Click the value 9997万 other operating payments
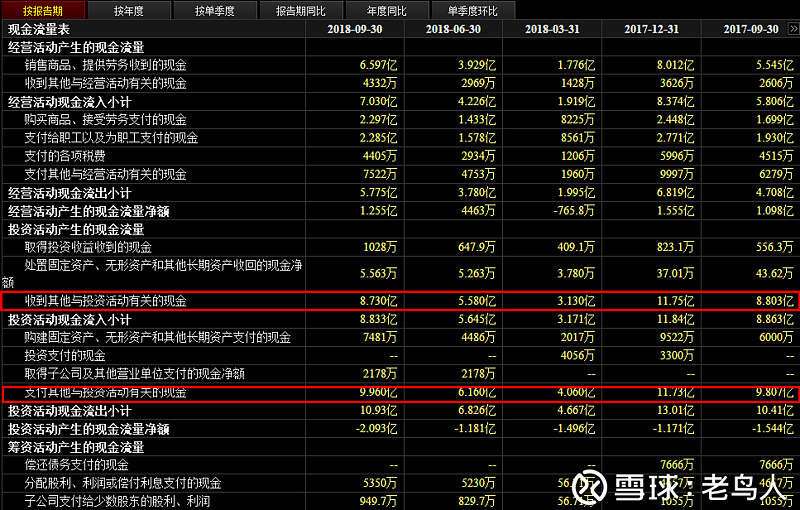Viewport: 800px width, 510px height. tap(677, 174)
